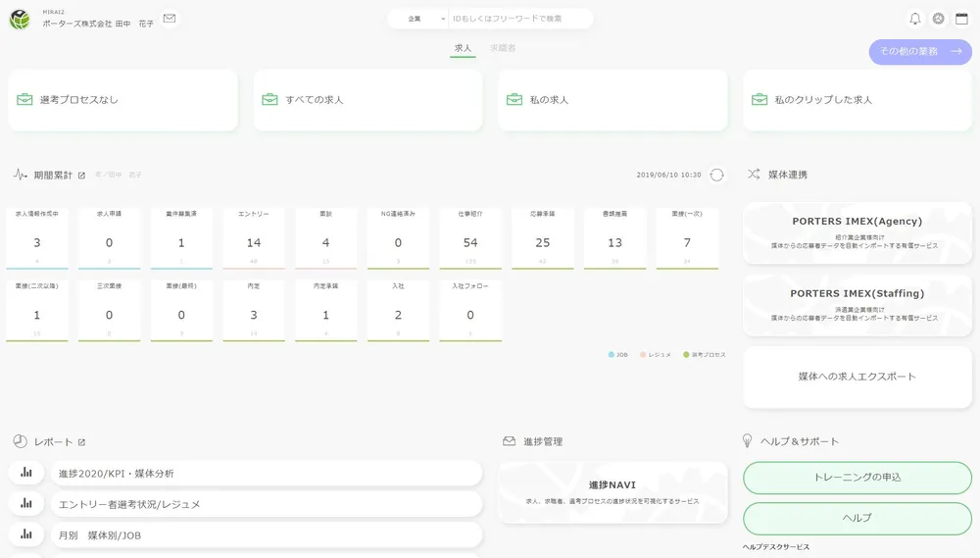This screenshot has height=558, width=980.
Task: Switch to the 求職者 tab
Action: click(503, 47)
